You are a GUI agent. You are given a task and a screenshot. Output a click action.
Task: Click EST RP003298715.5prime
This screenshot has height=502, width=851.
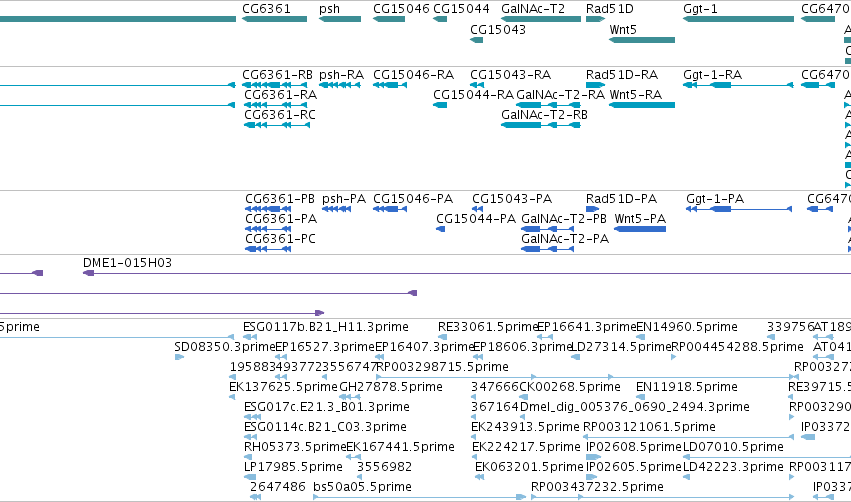click(586, 377)
